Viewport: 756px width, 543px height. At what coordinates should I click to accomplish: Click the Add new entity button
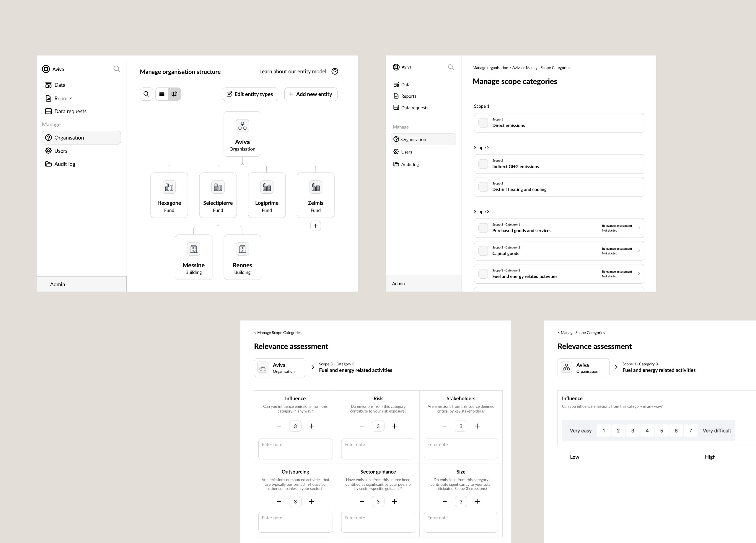coord(311,94)
